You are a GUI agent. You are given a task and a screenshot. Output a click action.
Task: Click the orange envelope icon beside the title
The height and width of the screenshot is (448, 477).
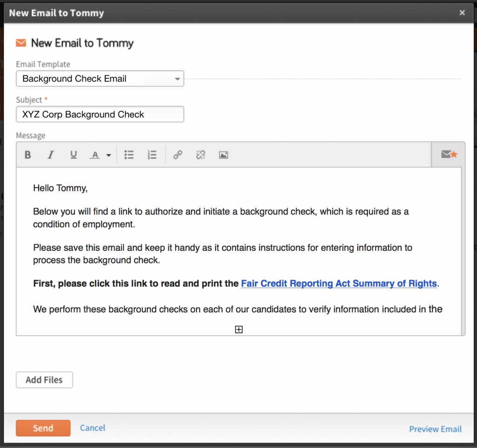20,43
